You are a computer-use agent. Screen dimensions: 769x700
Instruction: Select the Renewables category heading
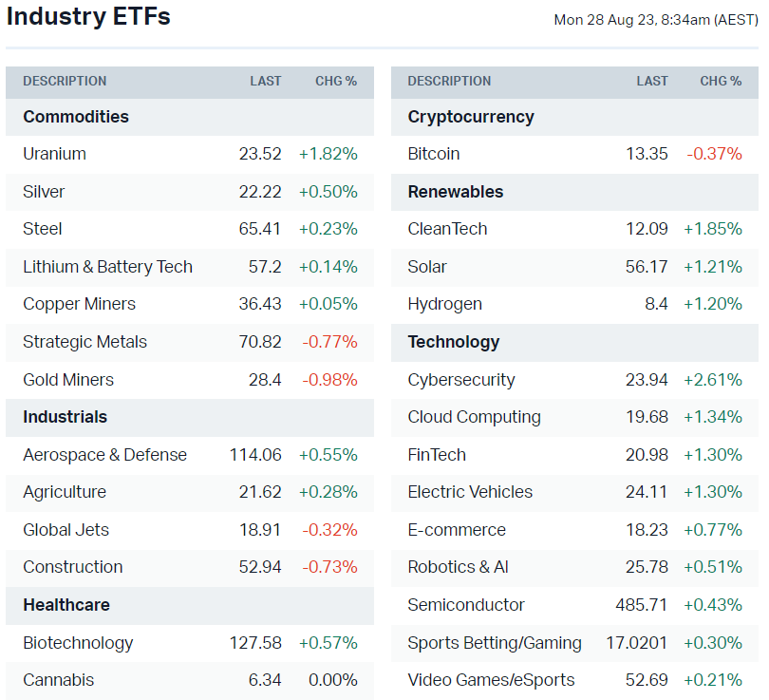(x=456, y=192)
